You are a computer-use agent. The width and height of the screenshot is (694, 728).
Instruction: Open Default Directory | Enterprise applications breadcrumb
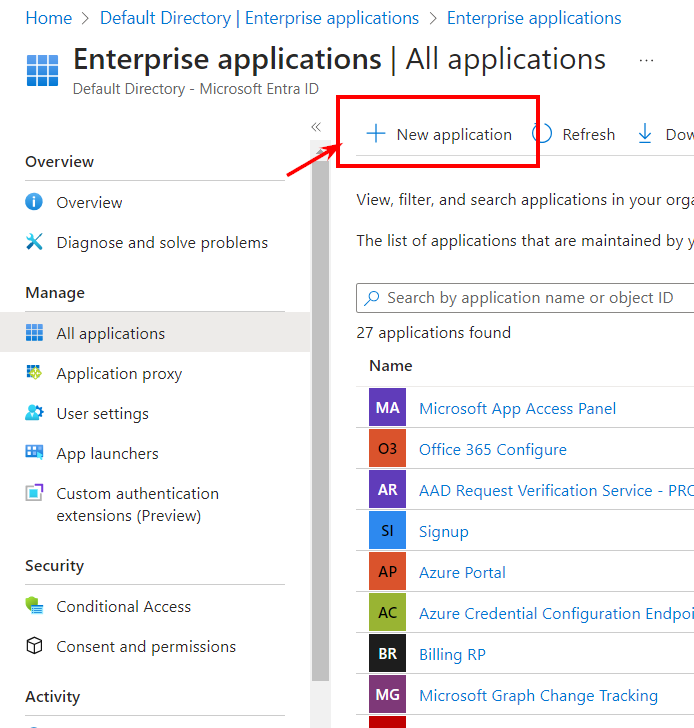point(259,18)
